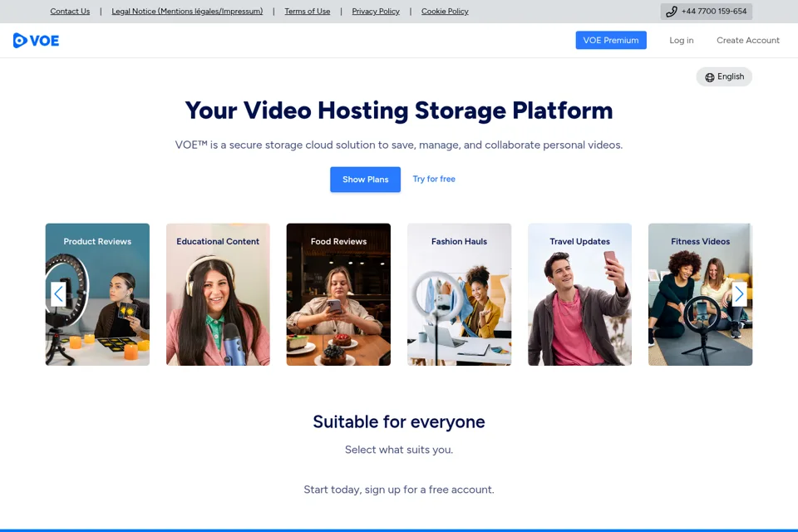Click the 'Select what suits you.' text

click(398, 450)
